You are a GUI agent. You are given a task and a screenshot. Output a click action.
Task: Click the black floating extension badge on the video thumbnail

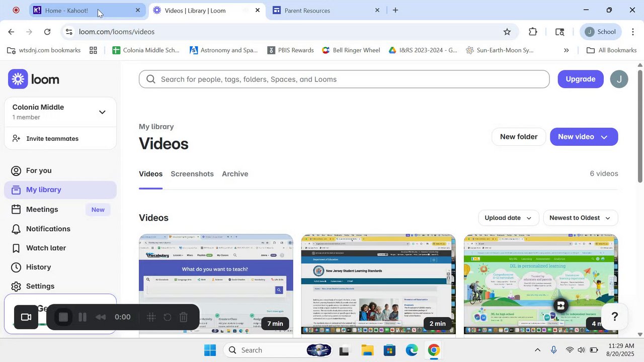pos(560,306)
